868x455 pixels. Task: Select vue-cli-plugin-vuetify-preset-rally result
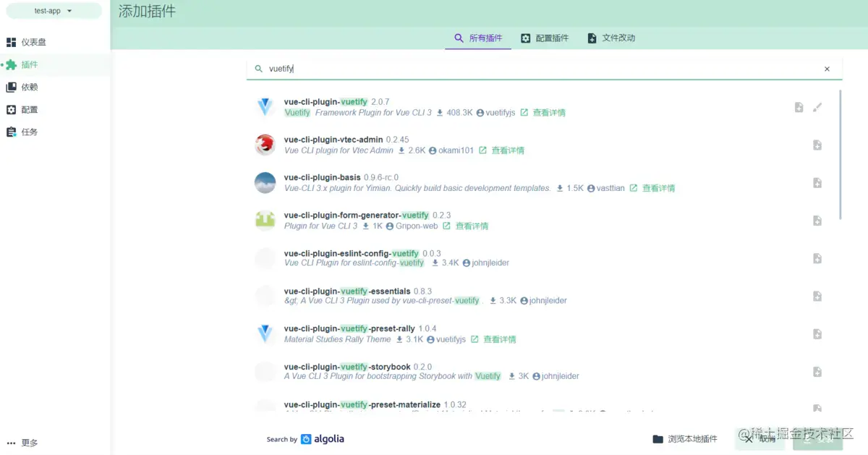tap(544, 333)
